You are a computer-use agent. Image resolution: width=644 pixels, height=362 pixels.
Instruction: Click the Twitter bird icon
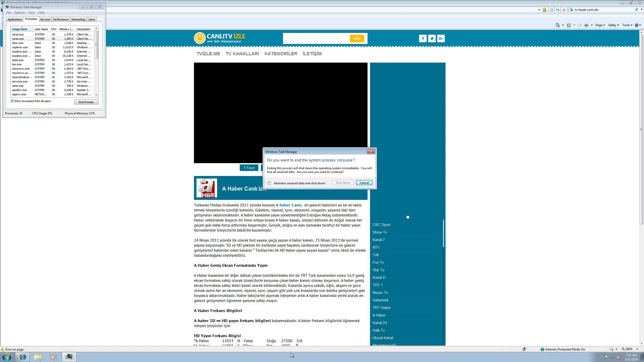pyautogui.click(x=432, y=38)
